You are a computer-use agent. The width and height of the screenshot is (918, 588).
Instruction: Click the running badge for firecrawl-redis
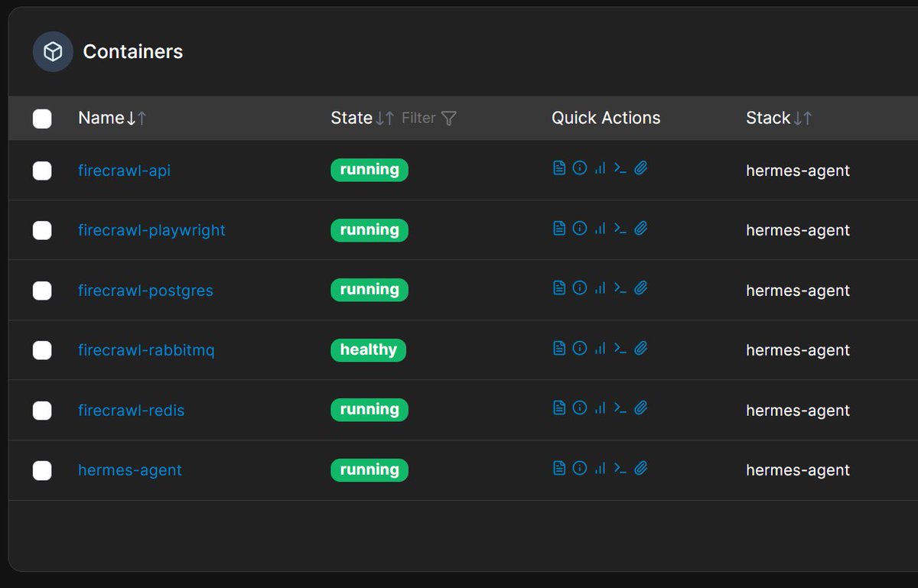pos(369,410)
